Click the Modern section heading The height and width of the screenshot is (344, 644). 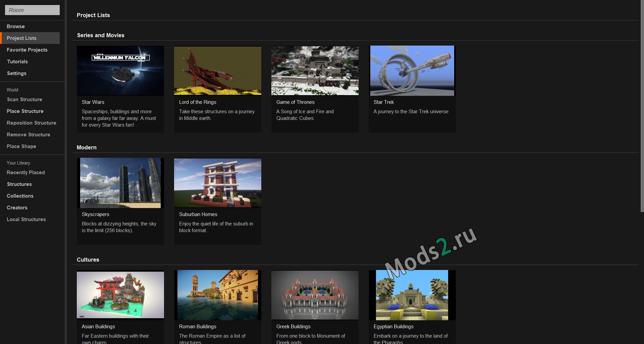click(x=87, y=148)
